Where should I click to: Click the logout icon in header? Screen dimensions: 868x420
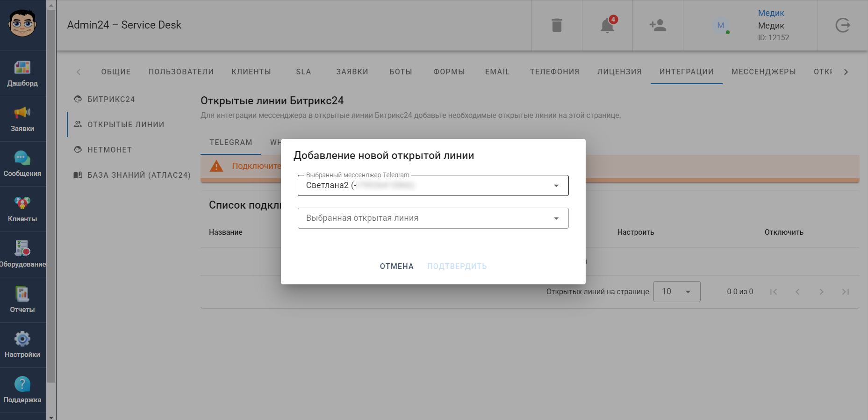(x=843, y=25)
